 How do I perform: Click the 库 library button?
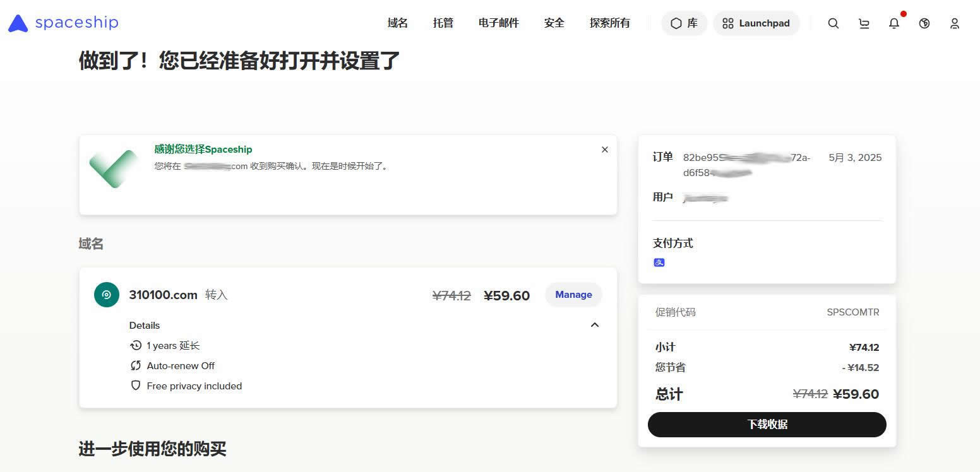click(x=684, y=23)
